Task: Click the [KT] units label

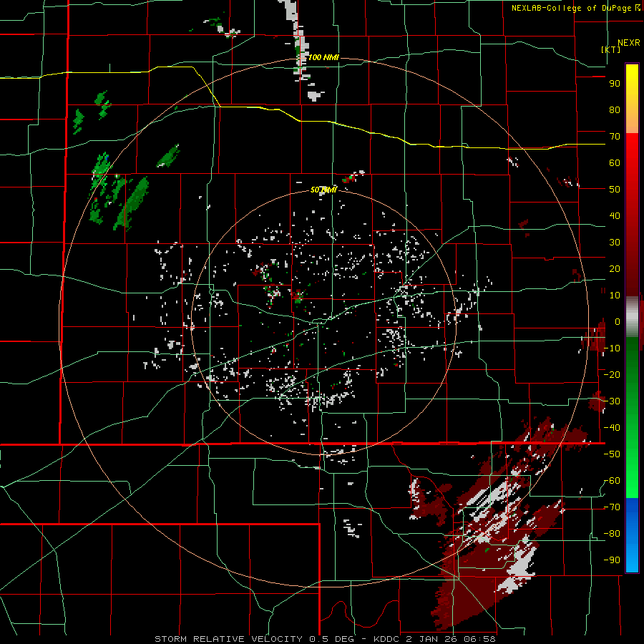Action: tap(610, 49)
